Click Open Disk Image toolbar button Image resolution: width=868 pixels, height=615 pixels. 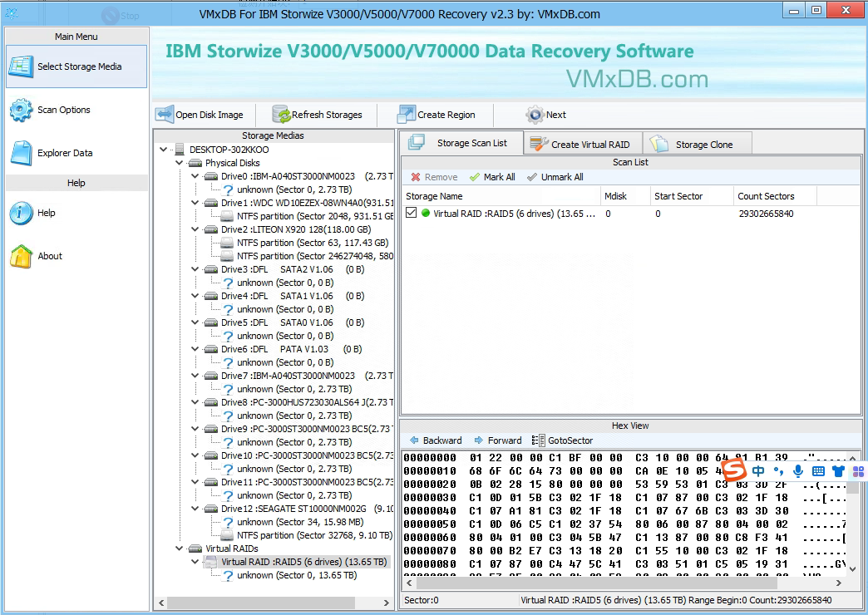tap(200, 115)
